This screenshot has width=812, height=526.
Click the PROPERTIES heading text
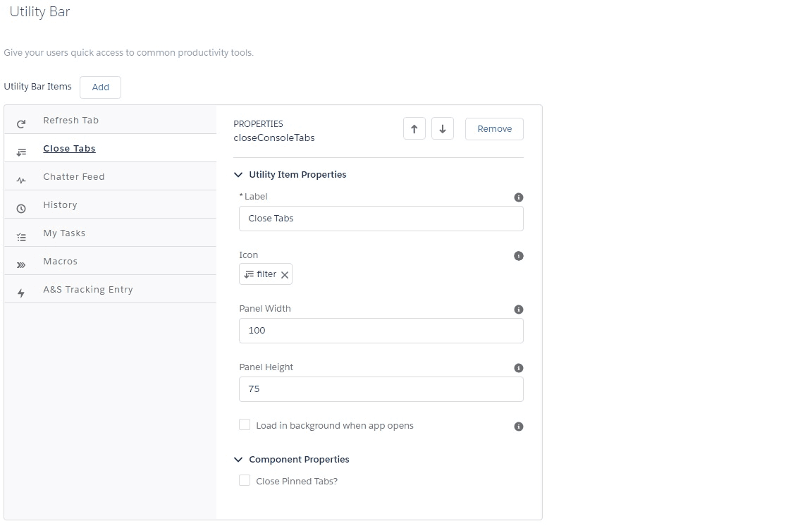tap(259, 124)
